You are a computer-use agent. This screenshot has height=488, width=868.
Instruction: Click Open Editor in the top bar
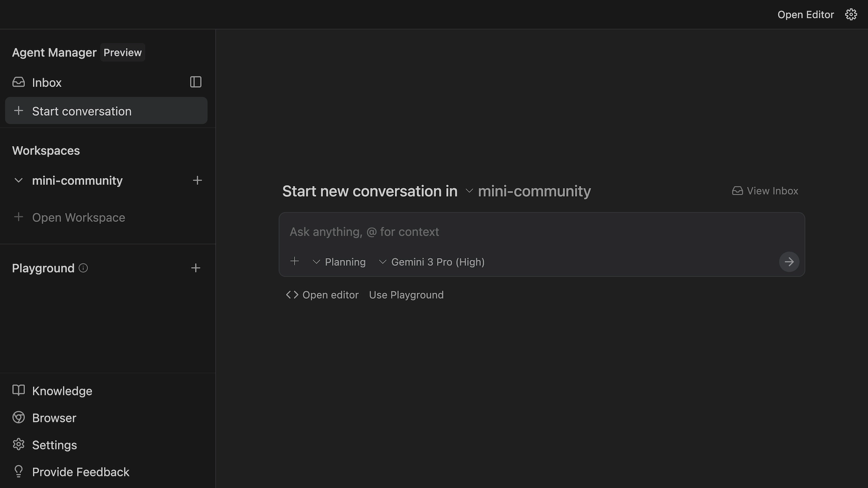805,15
